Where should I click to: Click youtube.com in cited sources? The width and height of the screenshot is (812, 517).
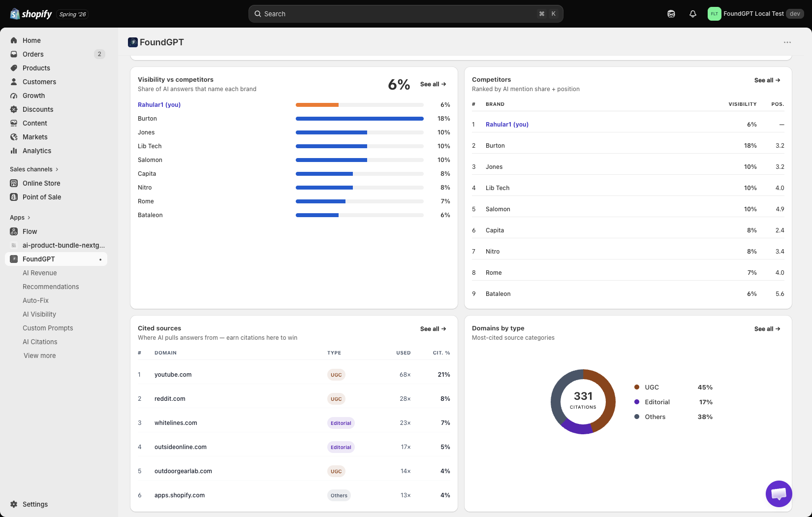[x=173, y=375]
